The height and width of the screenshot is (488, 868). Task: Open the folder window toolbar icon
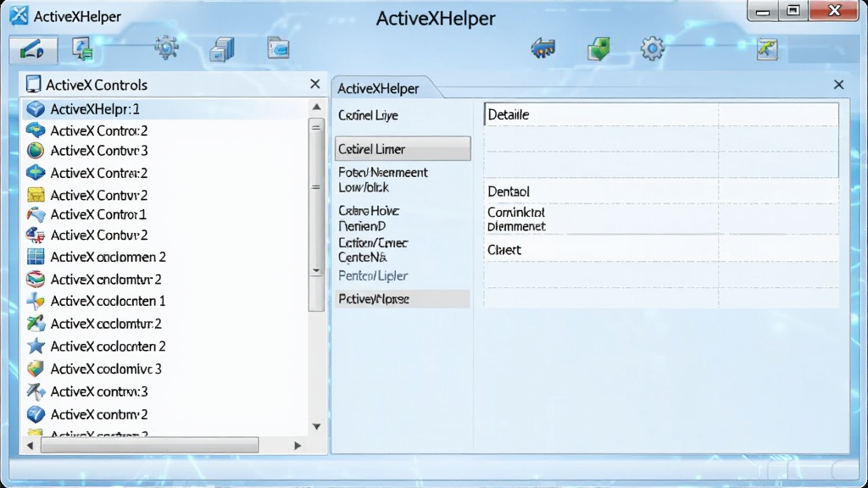278,48
